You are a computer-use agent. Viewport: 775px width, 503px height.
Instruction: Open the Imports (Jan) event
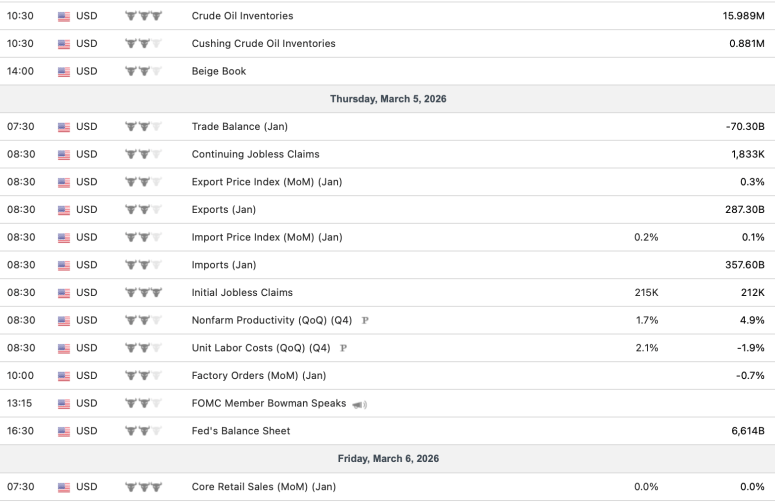[x=223, y=265]
